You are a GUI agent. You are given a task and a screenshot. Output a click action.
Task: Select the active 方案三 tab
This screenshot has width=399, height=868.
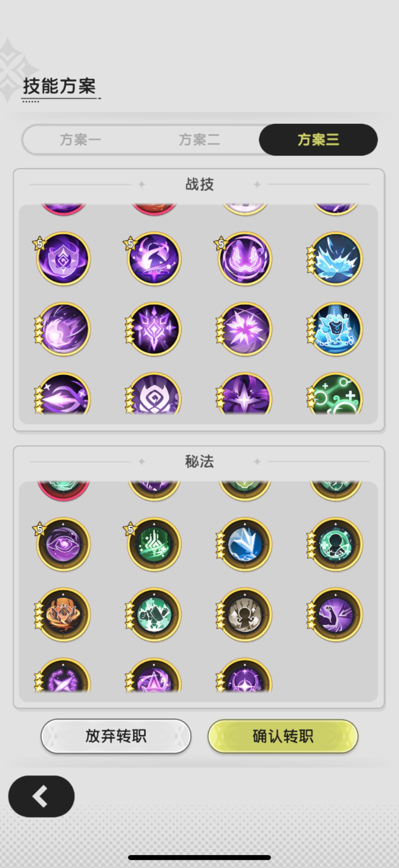point(318,140)
